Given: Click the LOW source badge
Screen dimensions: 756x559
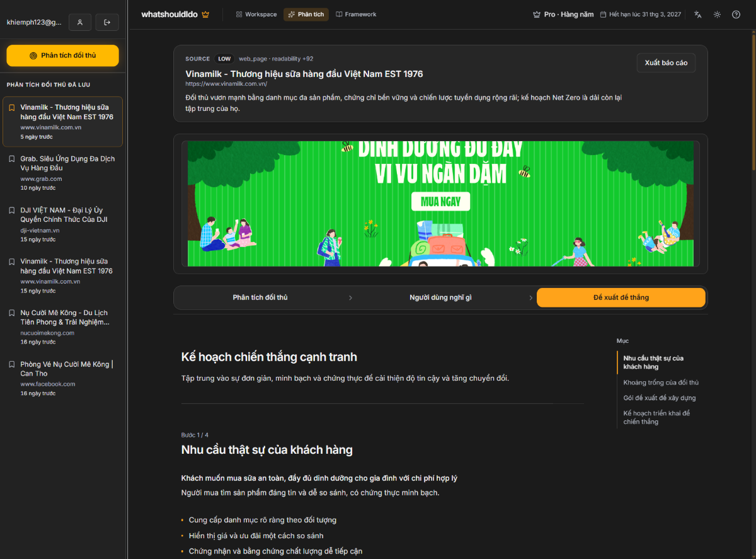Looking at the screenshot, I should 224,59.
